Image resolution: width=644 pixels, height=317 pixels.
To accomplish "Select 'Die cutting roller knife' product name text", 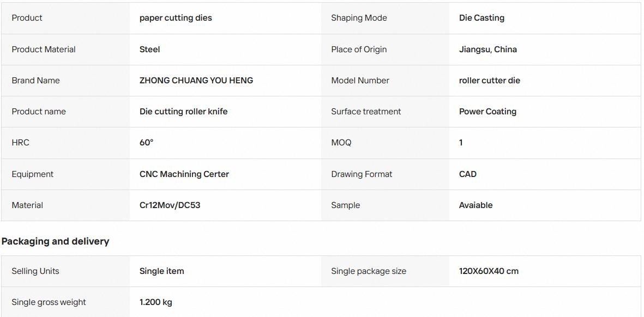I will tap(184, 112).
